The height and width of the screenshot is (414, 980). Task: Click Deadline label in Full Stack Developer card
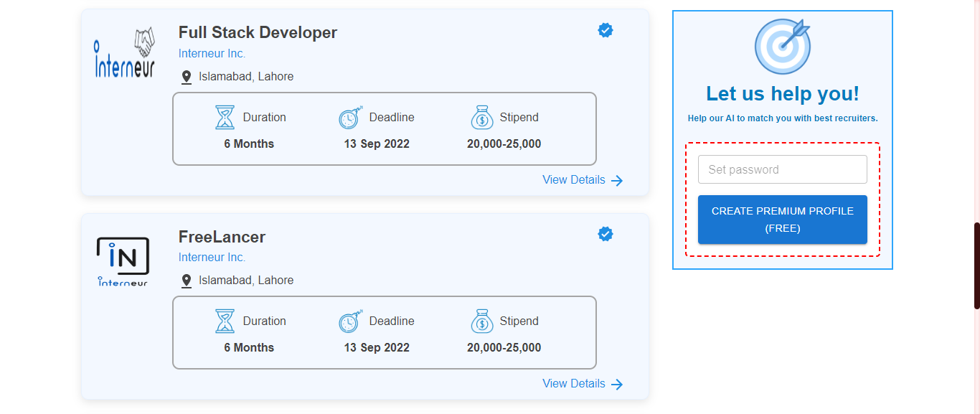pyautogui.click(x=392, y=117)
